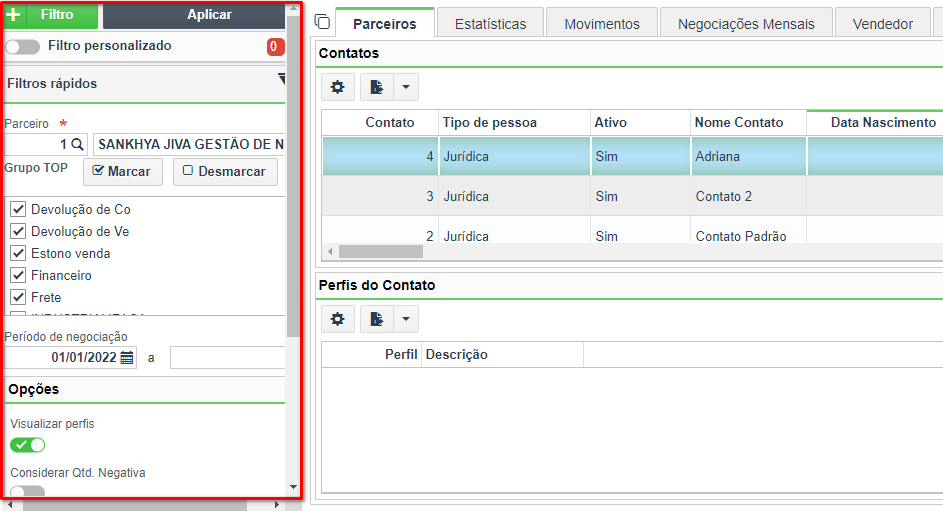Sort by Nome Contato column header
Viewport: 943px width, 511px height.
click(x=749, y=123)
